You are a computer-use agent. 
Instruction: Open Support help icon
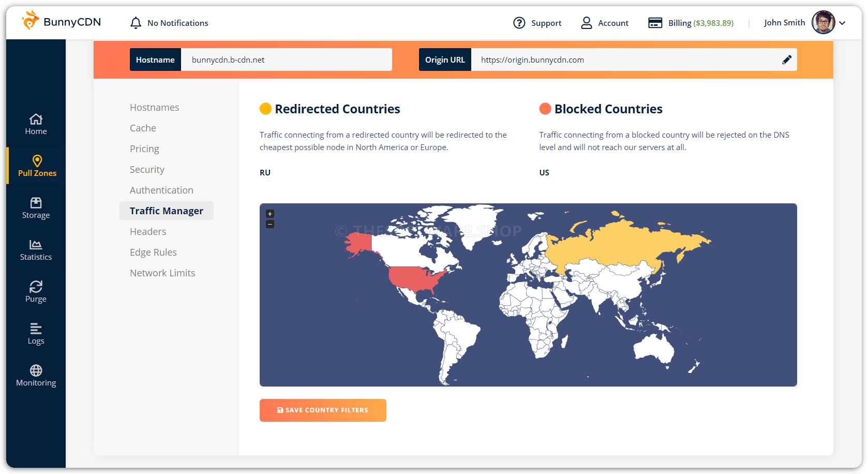pyautogui.click(x=519, y=23)
